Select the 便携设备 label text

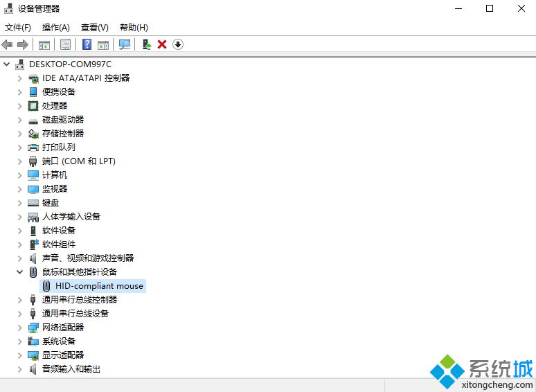pyautogui.click(x=58, y=92)
